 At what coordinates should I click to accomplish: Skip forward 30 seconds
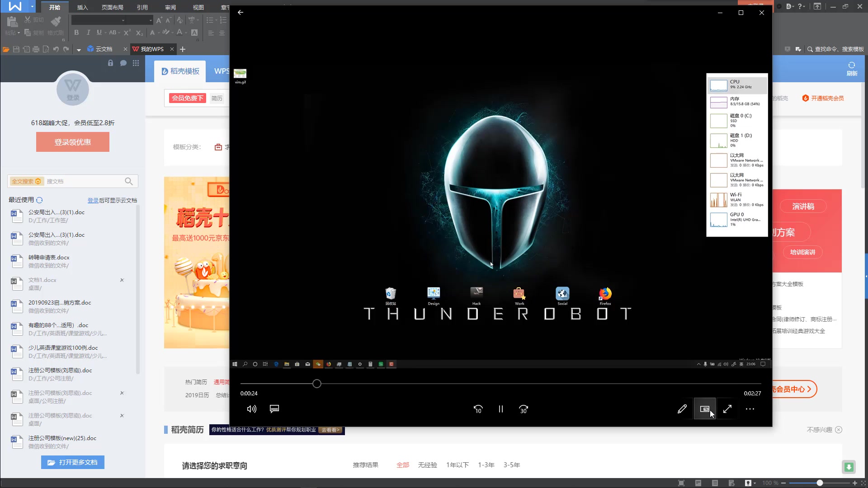pos(524,409)
